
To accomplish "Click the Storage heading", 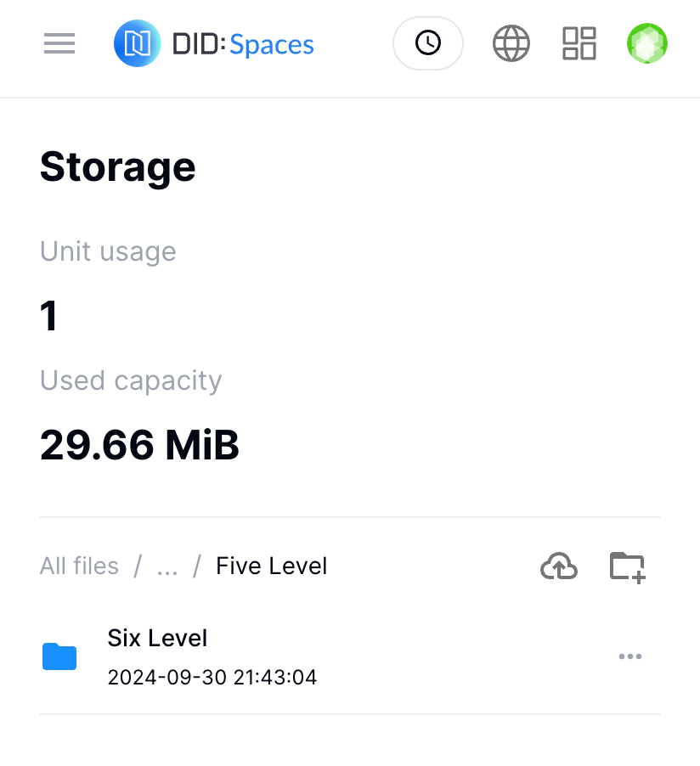I will 118,167.
